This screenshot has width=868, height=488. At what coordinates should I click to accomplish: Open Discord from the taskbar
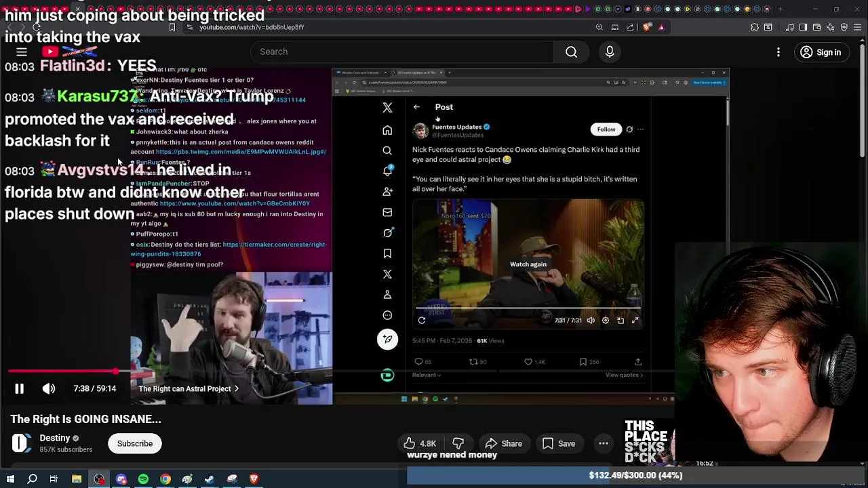[121, 479]
